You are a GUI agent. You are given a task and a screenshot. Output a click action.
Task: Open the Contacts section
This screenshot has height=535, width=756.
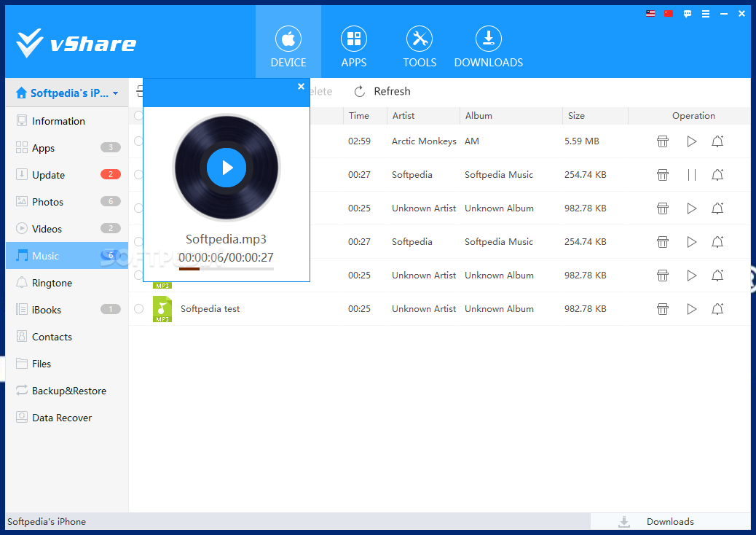67,337
